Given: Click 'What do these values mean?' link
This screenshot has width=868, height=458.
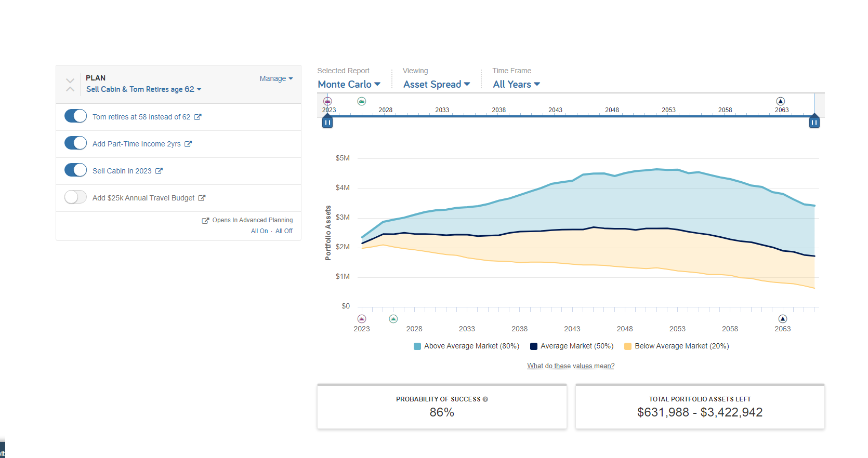Looking at the screenshot, I should [571, 366].
